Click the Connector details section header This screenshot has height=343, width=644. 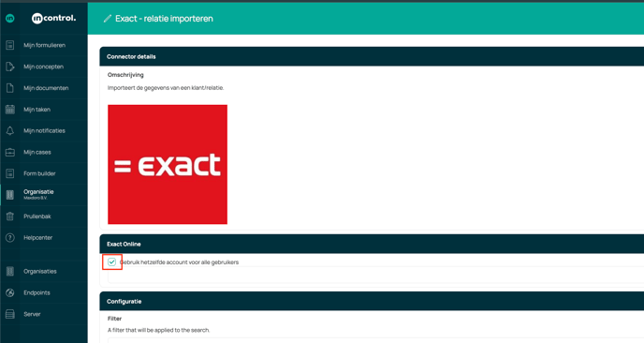tap(372, 57)
